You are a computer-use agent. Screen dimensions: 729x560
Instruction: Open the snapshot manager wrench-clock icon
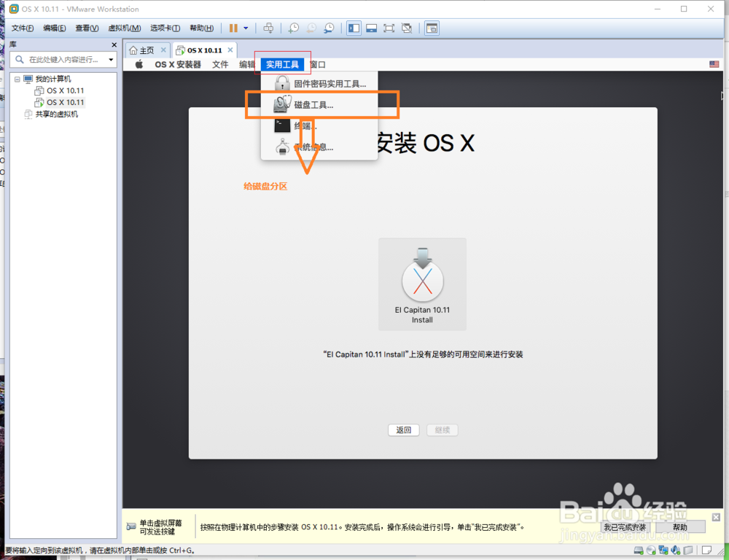tap(329, 28)
